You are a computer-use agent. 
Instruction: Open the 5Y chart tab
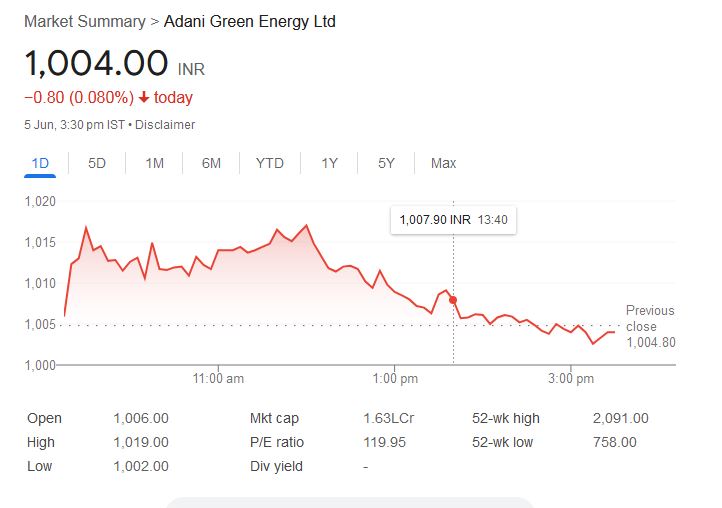[386, 163]
